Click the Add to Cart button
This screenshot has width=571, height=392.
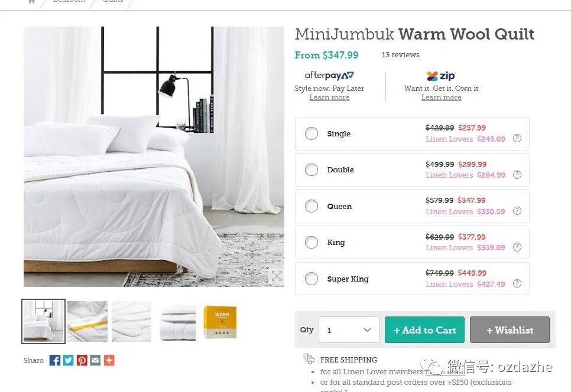coord(424,330)
